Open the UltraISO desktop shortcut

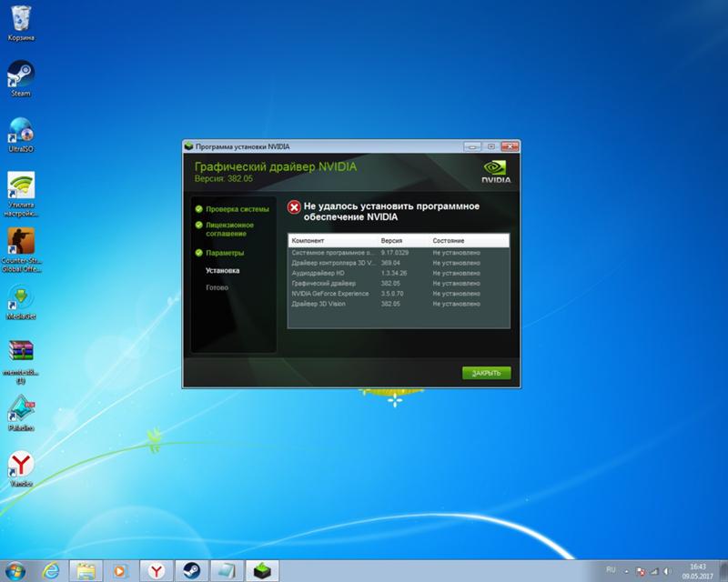21,135
